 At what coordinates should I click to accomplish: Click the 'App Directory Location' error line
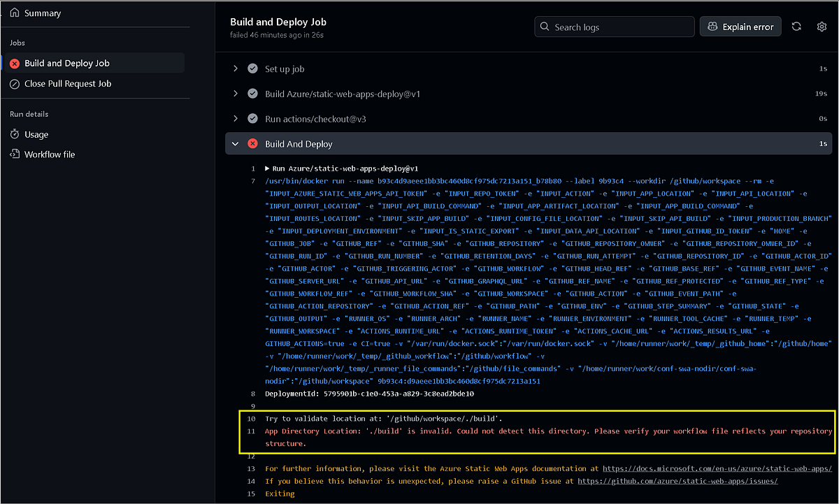pos(548,437)
